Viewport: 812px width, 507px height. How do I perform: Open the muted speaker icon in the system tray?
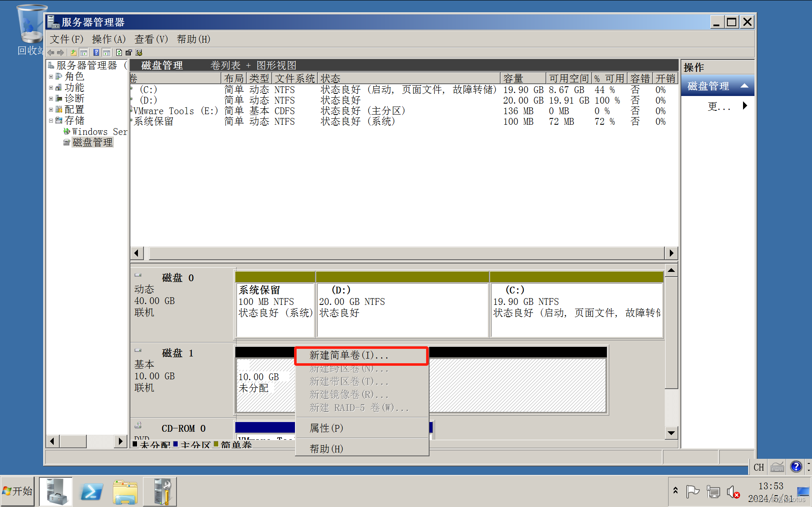tap(733, 491)
